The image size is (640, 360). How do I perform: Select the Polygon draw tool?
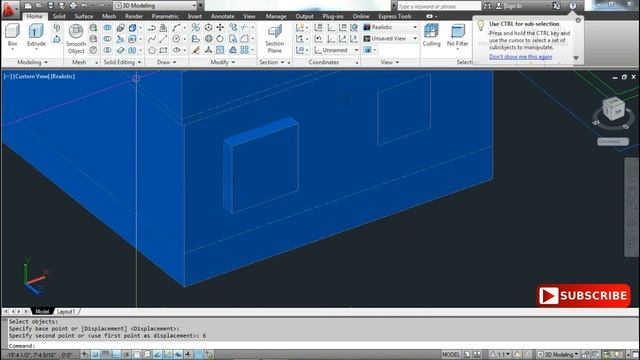(152, 50)
